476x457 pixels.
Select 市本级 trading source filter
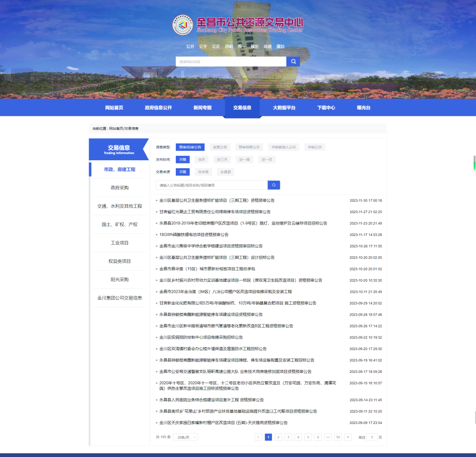coord(203,172)
